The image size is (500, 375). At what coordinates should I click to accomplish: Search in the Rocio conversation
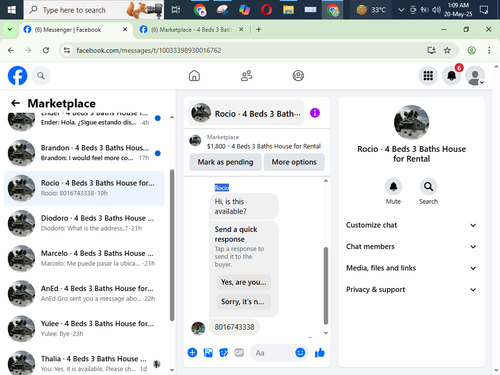click(x=428, y=187)
